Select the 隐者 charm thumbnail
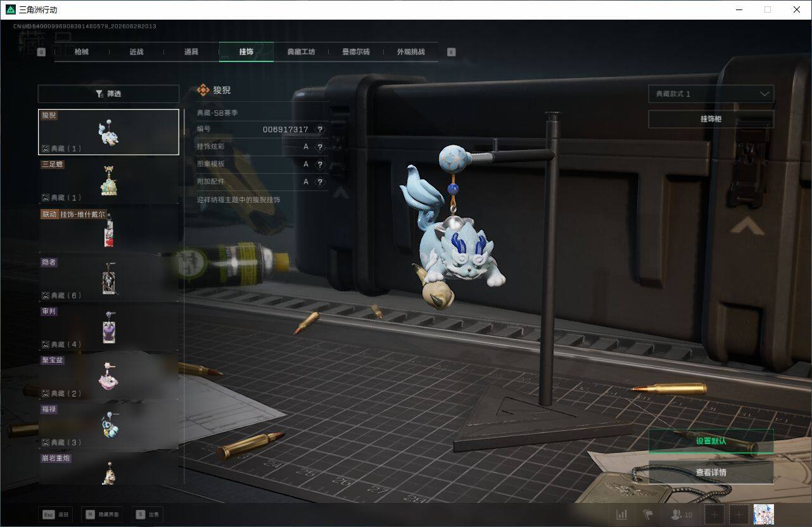The height and width of the screenshot is (527, 812). click(x=108, y=279)
